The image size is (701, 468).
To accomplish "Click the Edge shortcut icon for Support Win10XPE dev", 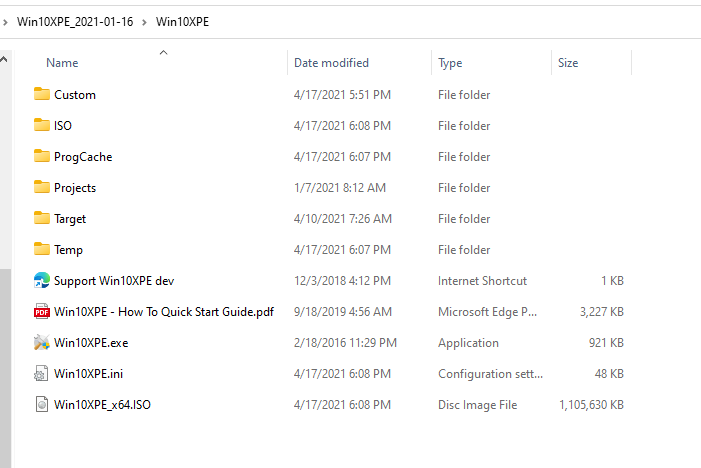I will pos(42,280).
